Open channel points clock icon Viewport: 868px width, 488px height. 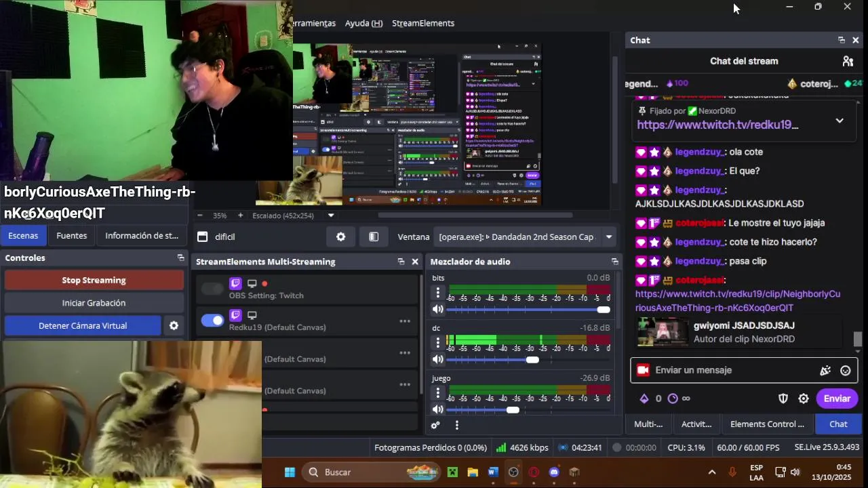[673, 399]
